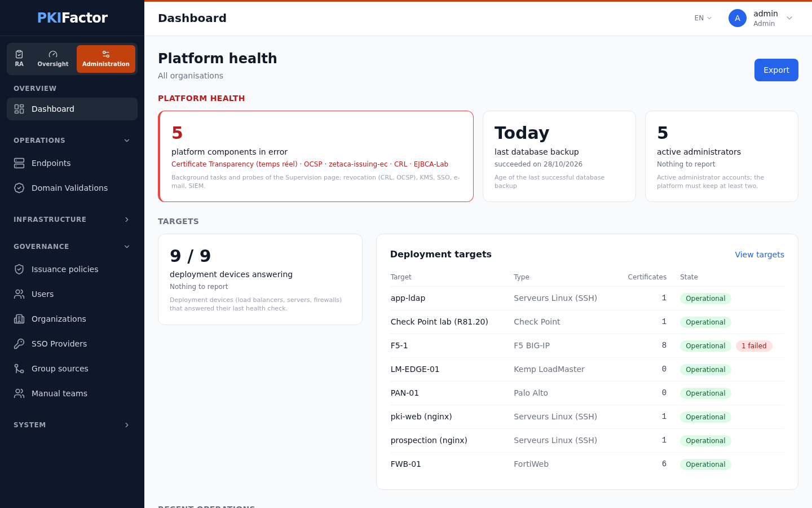This screenshot has height=508, width=812.
Task: Select the PAN-01 target name
Action: [x=405, y=393]
